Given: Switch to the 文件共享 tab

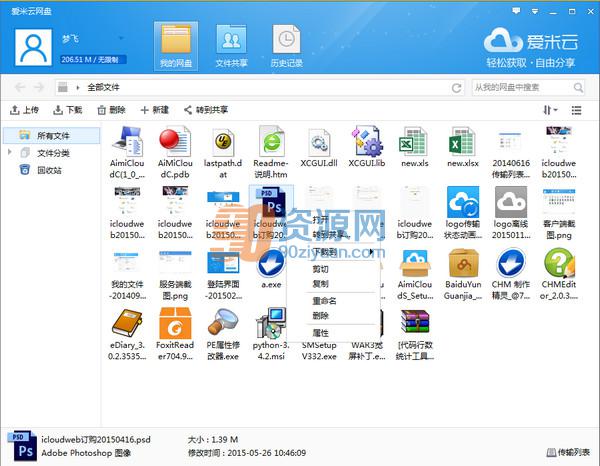Looking at the screenshot, I should [231, 46].
